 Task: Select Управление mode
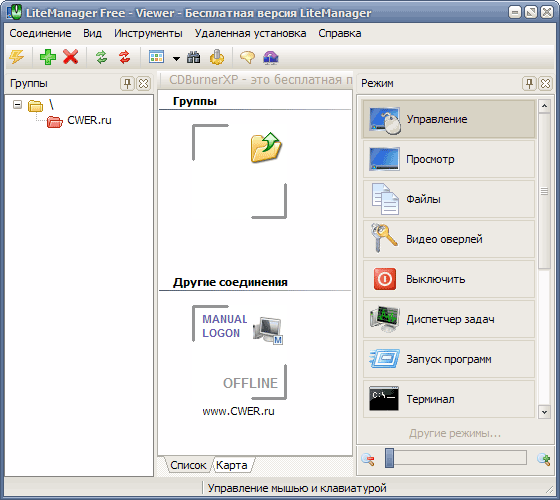point(449,119)
